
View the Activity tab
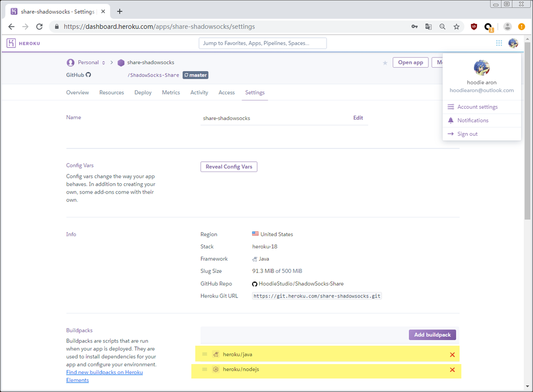click(199, 93)
